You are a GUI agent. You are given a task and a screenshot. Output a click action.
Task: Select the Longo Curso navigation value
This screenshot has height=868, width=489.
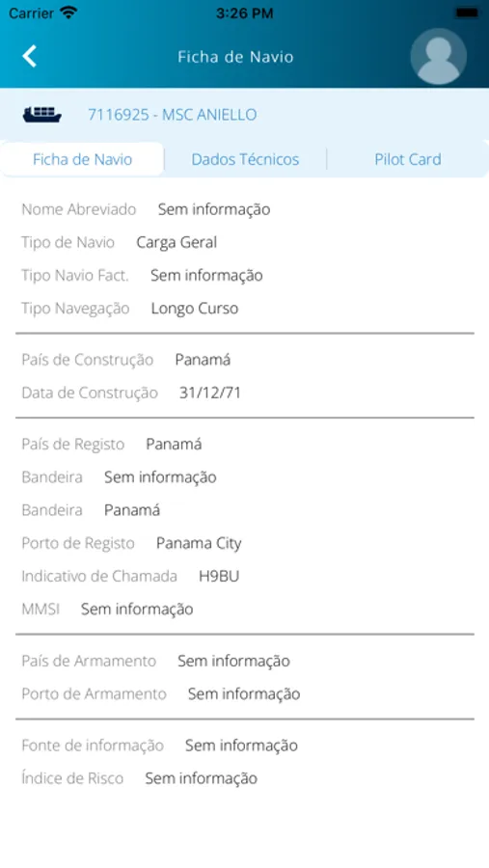[195, 309]
